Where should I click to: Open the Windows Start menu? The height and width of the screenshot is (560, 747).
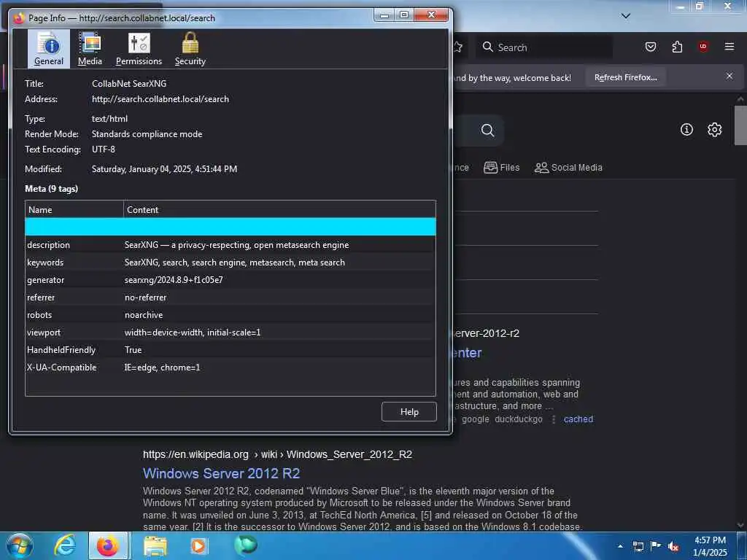20,545
